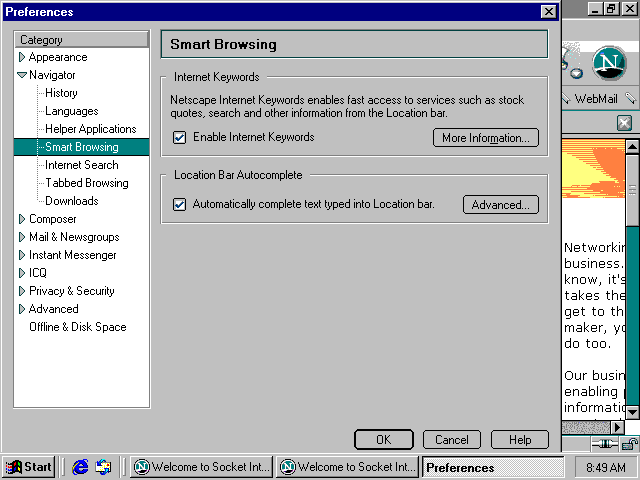Click Cancel in Preferences dialog
This screenshot has height=480, width=640.
point(452,440)
